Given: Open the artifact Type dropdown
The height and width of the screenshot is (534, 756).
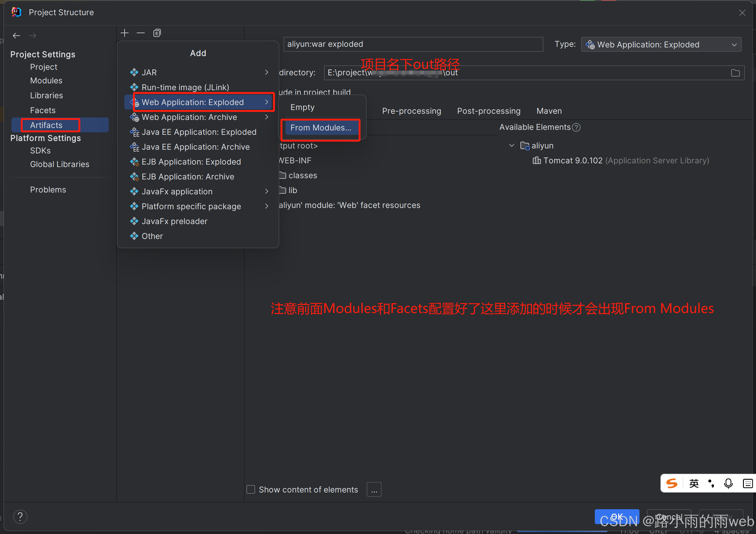Looking at the screenshot, I should coord(661,44).
